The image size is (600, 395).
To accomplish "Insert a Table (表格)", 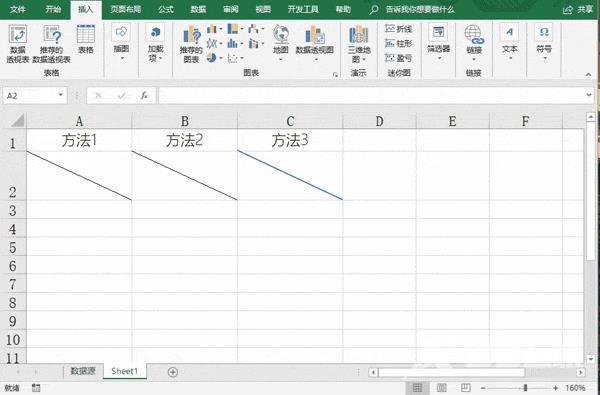I will coord(86,39).
